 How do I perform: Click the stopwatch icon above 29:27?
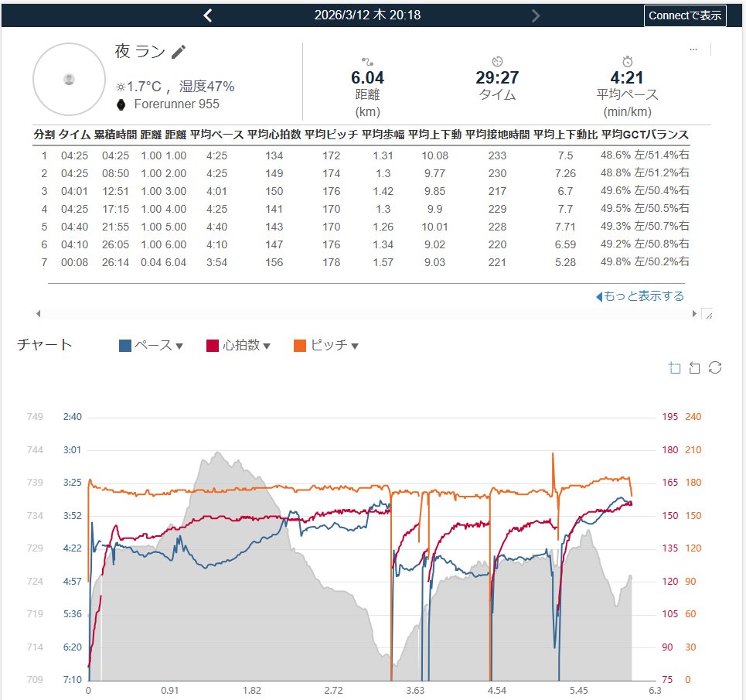pos(497,61)
